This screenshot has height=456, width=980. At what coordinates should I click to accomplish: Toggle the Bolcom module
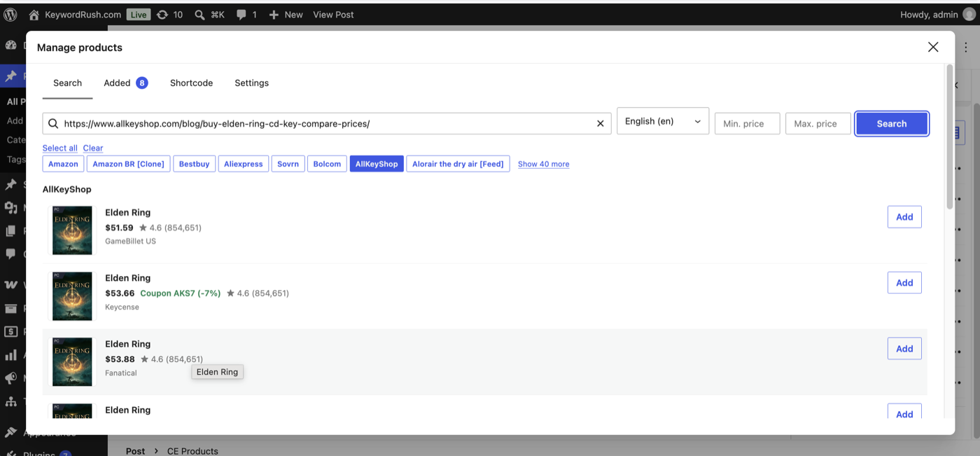[x=327, y=164]
